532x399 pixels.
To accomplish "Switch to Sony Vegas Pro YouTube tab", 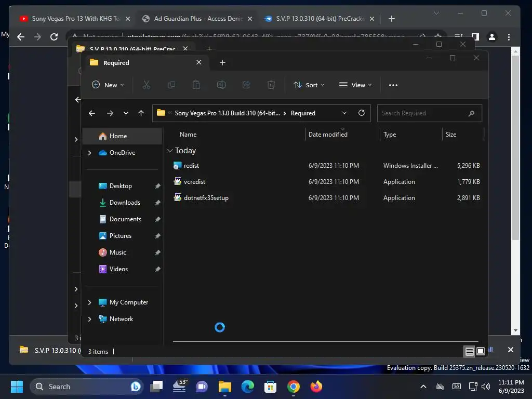I will pyautogui.click(x=76, y=19).
